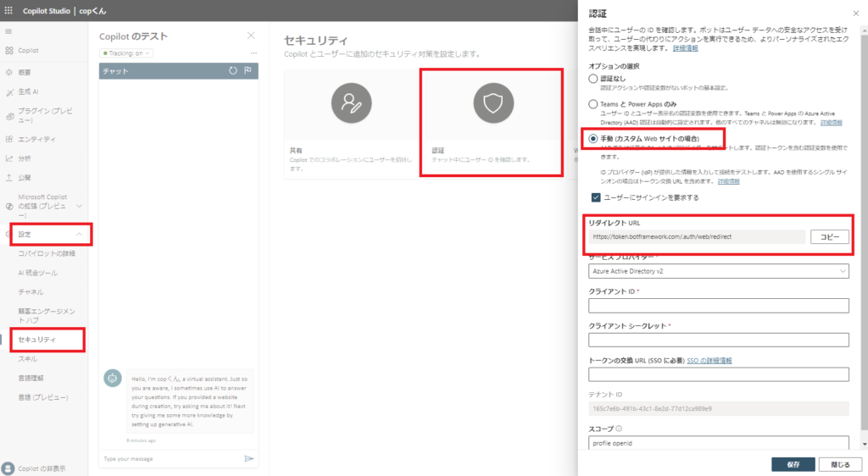Click the 分析 analytics icon in sidebar

coord(9,158)
